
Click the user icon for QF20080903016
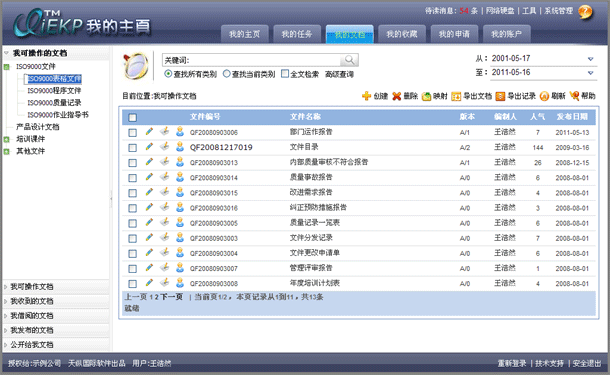pyautogui.click(x=180, y=207)
